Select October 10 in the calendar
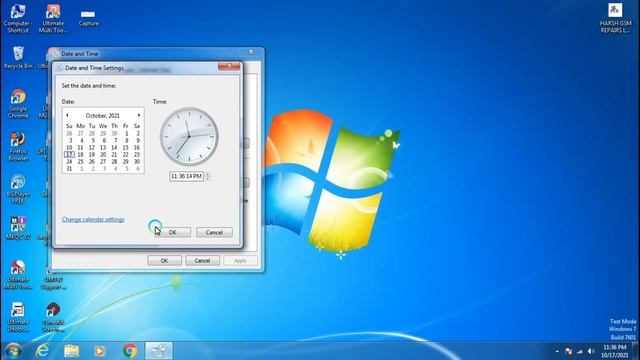Image resolution: width=640 pixels, height=360 pixels. (69, 148)
